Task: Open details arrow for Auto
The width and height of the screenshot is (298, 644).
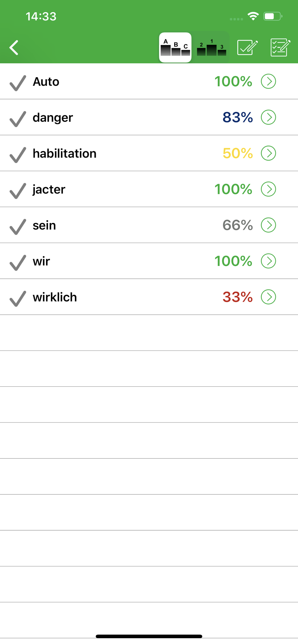Action: tap(268, 81)
